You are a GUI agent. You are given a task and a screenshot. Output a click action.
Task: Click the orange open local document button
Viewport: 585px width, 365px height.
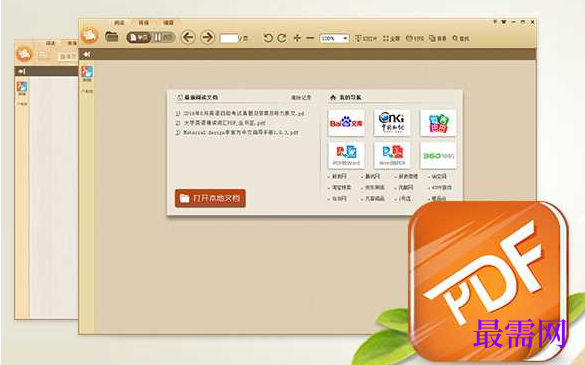(x=210, y=198)
